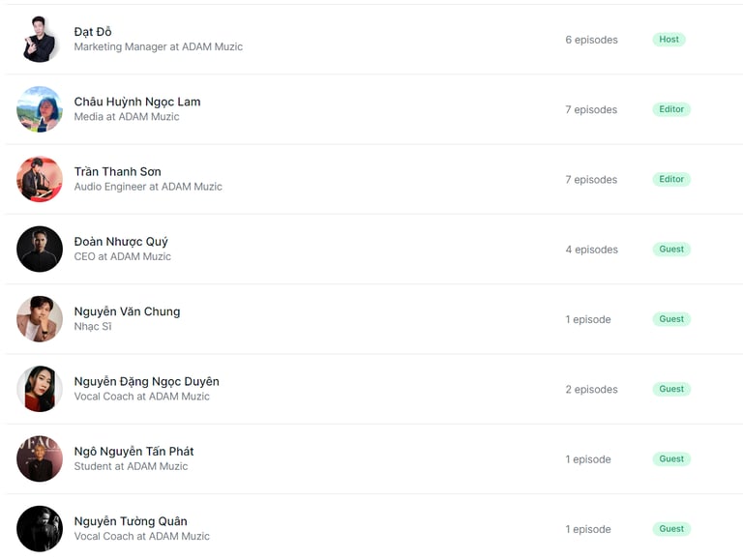Select Đoàn Nhược Quý's avatar image
The width and height of the screenshot is (743, 560).
click(x=40, y=250)
